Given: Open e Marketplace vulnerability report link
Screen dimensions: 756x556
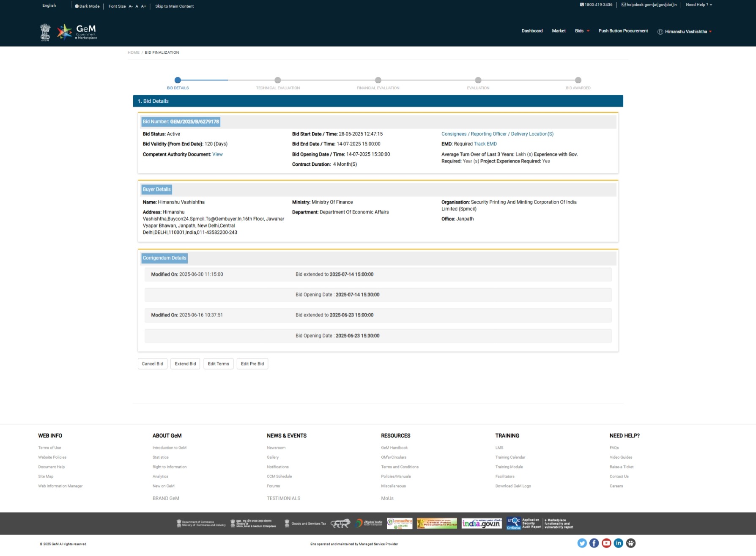Looking at the screenshot, I should [559, 523].
